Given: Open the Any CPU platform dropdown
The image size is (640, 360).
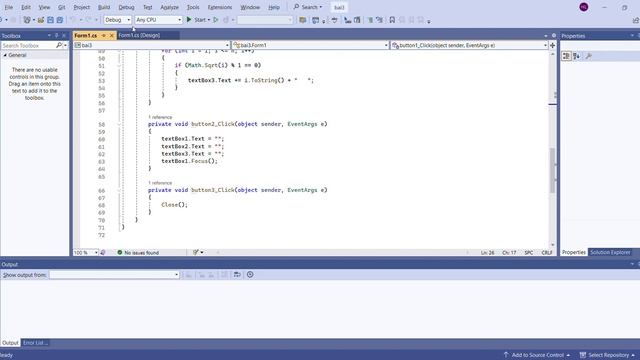Looking at the screenshot, I should 158,20.
